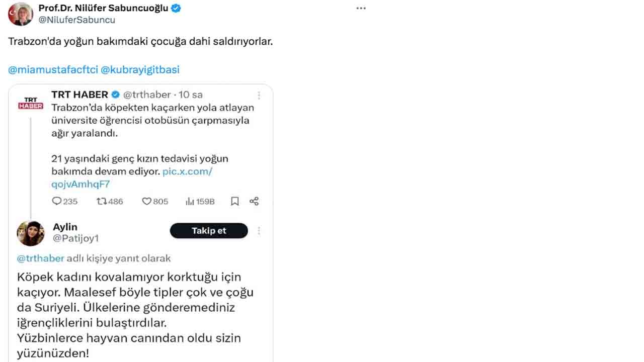Open the tweet's three-dot more options menu

point(361,9)
